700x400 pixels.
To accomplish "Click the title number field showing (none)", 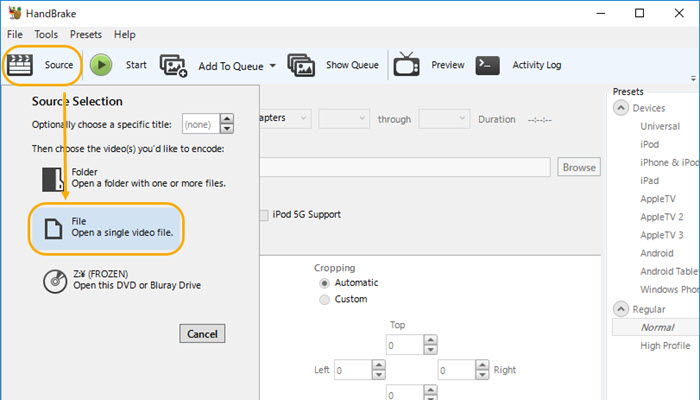I will [201, 124].
